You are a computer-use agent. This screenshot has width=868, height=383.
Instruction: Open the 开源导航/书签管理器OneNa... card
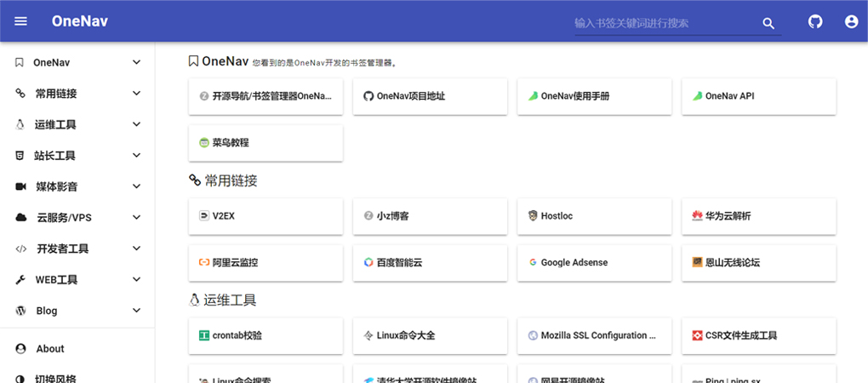(x=266, y=96)
